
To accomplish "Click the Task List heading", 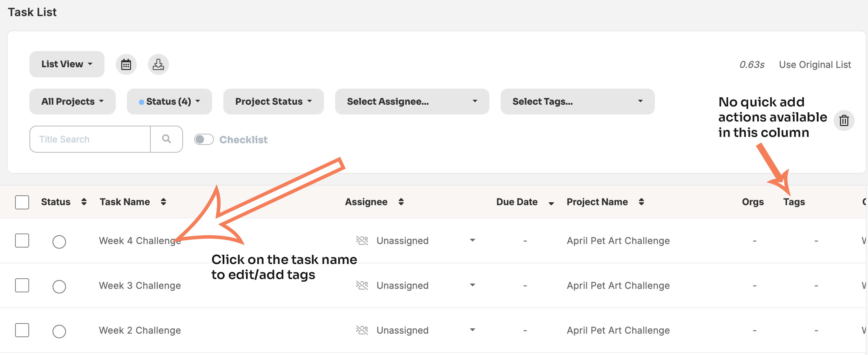I will click(32, 12).
